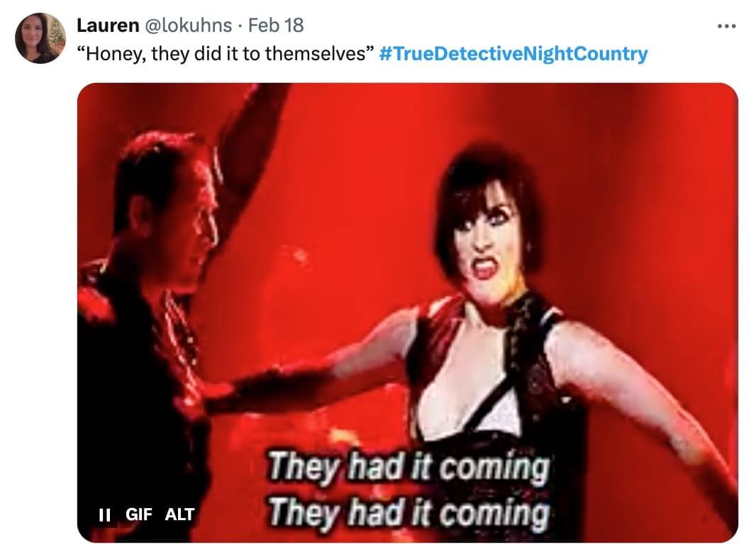Open the Feb 18 timestamp permalink
The image size is (756, 557).
(x=276, y=26)
